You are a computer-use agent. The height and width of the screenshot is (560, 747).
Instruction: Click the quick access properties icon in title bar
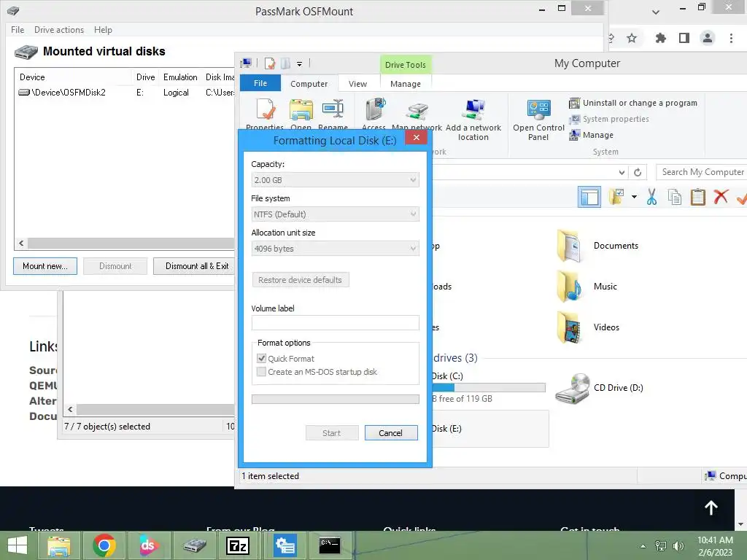point(270,63)
